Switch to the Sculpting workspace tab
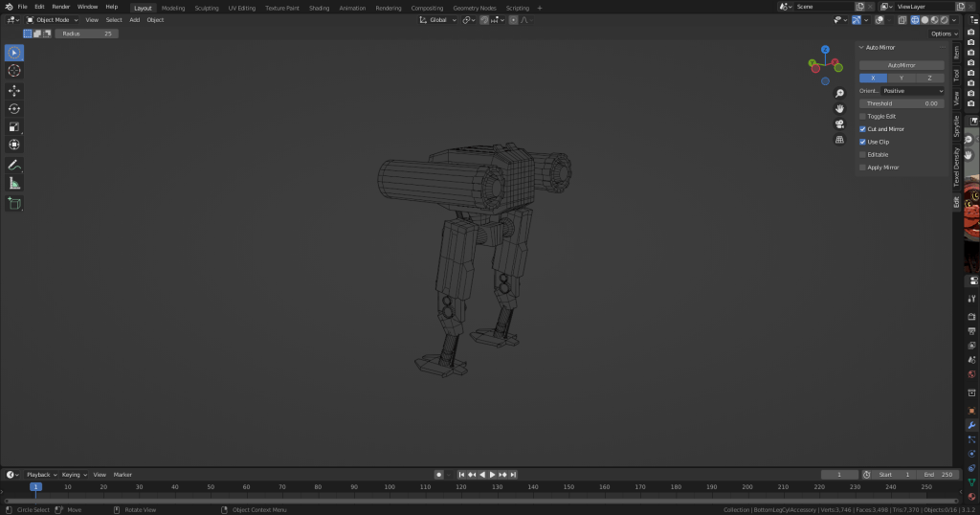The height and width of the screenshot is (515, 980). click(x=206, y=8)
